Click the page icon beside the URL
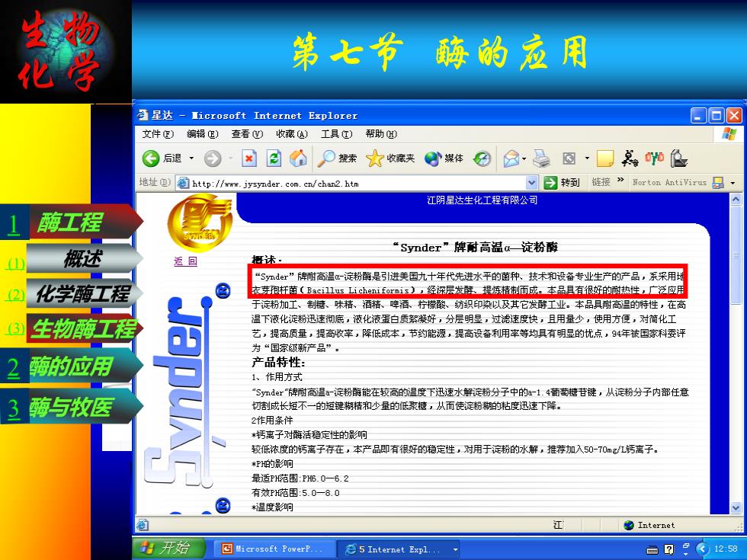The image size is (747, 560). coord(182,183)
